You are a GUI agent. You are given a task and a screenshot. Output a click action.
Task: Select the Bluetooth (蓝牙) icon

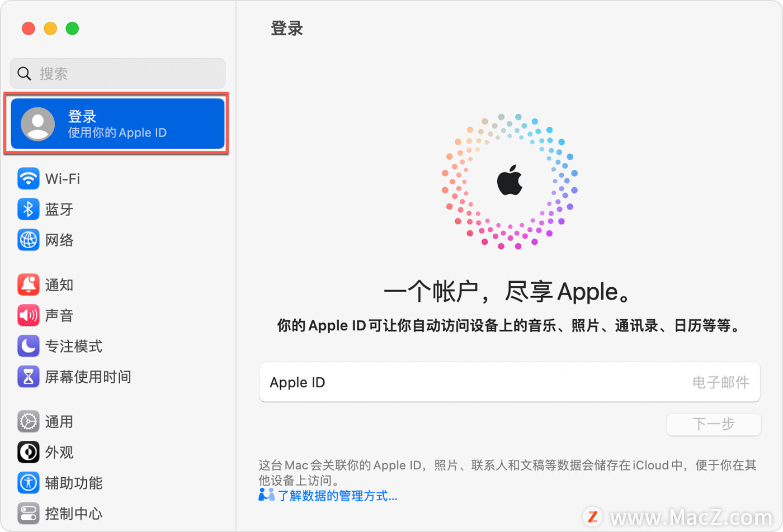(x=29, y=210)
